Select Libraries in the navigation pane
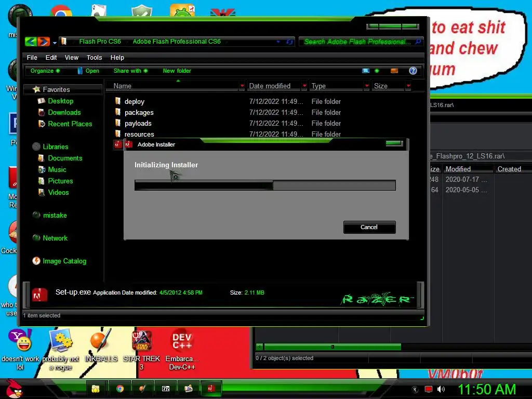The height and width of the screenshot is (399, 532). tap(55, 147)
